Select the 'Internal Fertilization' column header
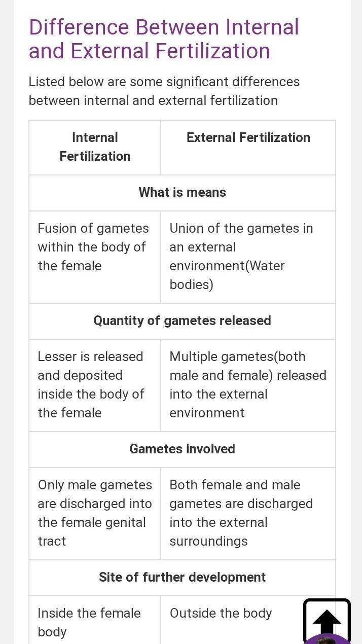 tap(95, 147)
